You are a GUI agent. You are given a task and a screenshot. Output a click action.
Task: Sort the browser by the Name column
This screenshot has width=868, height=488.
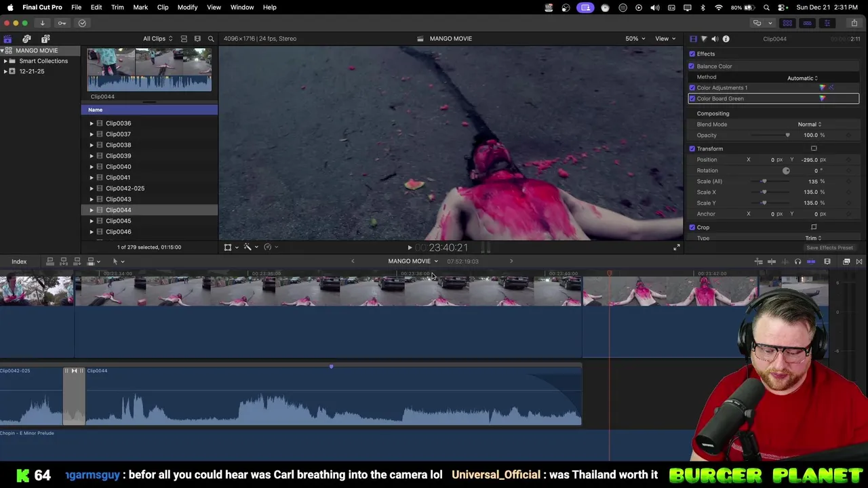point(149,110)
